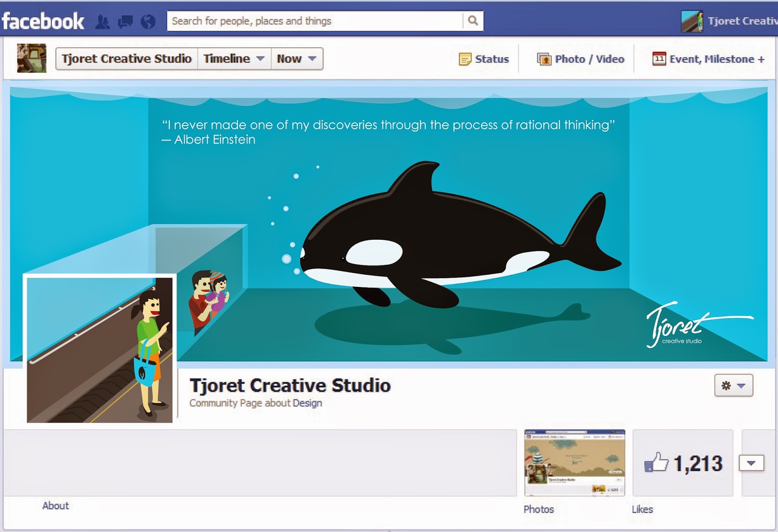The width and height of the screenshot is (778, 532).
Task: Click the small page avatar thumbnail
Action: pyautogui.click(x=32, y=58)
